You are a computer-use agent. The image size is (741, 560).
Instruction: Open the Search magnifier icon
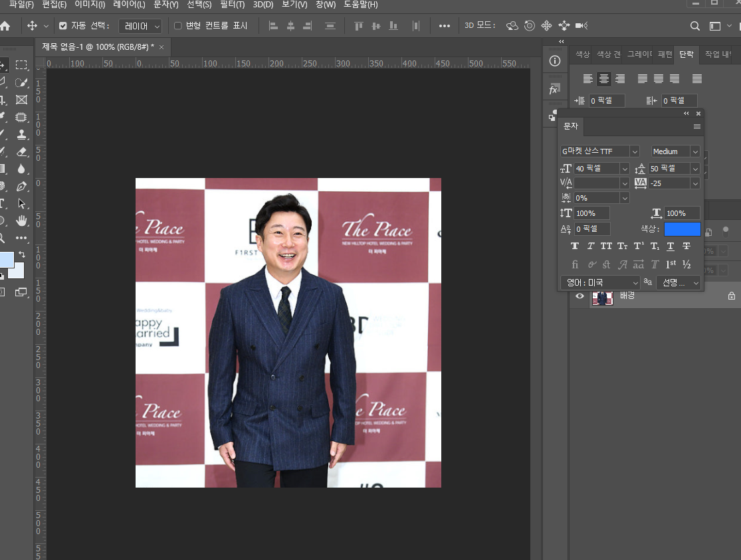click(694, 26)
